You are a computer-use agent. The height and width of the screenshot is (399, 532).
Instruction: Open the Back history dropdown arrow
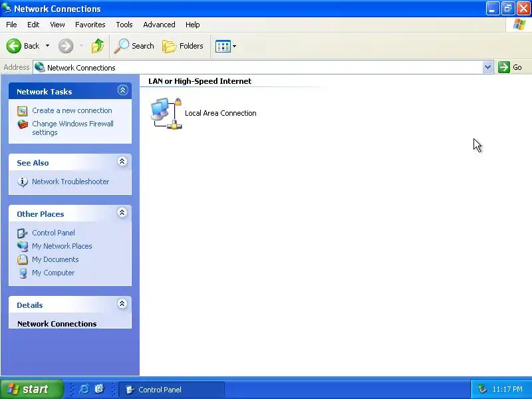coord(47,46)
